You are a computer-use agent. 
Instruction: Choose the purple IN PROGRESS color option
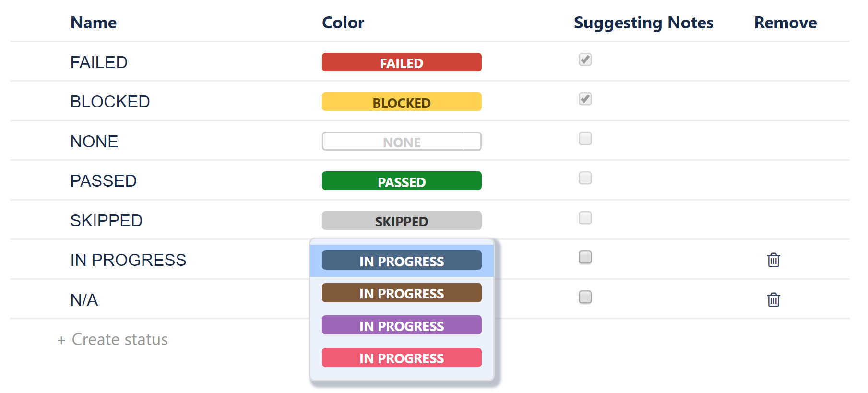tap(402, 325)
